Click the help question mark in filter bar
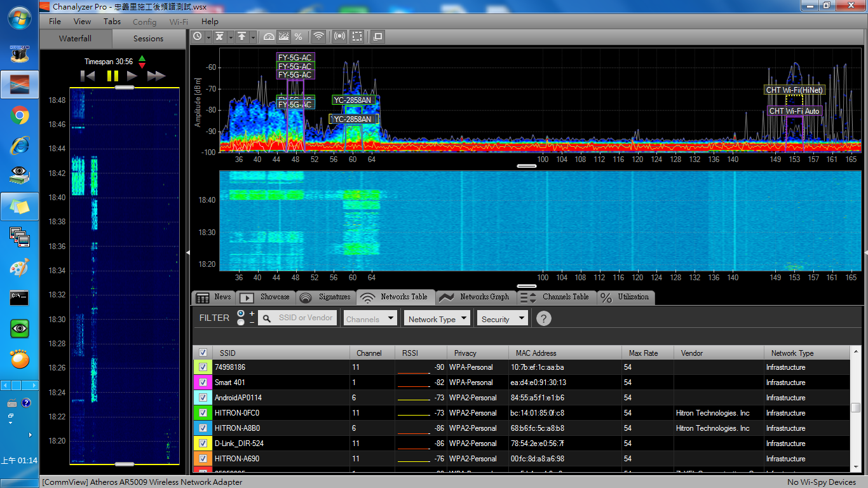The image size is (868, 488). 543,318
